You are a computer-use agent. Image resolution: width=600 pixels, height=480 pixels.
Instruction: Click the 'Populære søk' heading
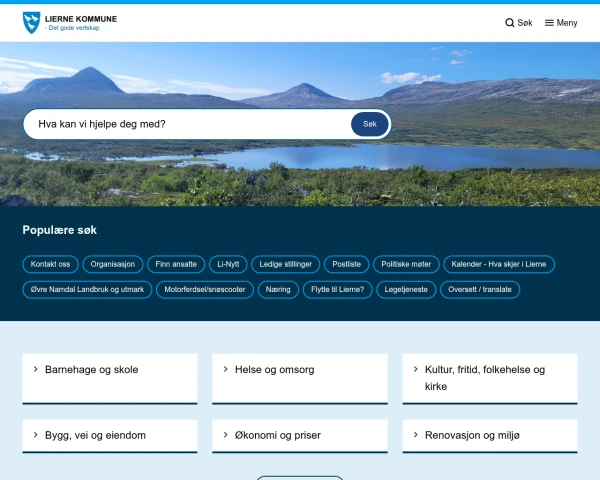point(60,230)
